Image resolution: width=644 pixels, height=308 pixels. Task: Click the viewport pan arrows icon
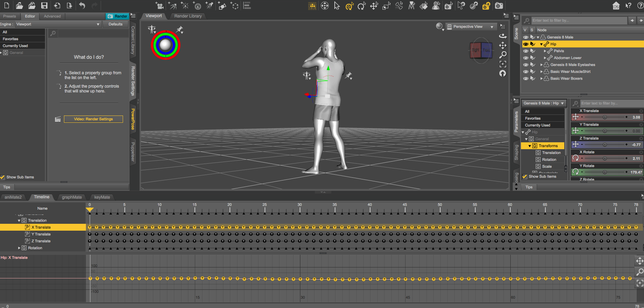(x=503, y=45)
